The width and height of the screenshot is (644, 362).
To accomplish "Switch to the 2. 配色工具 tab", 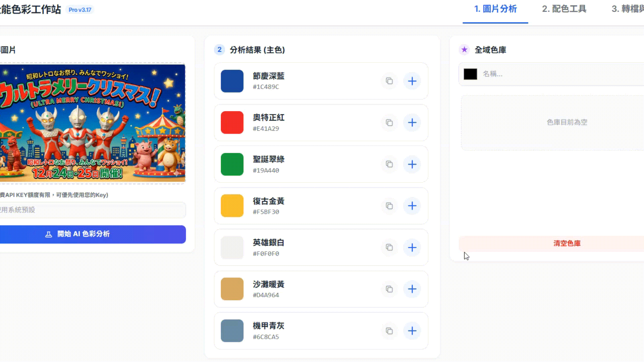I will (x=564, y=9).
